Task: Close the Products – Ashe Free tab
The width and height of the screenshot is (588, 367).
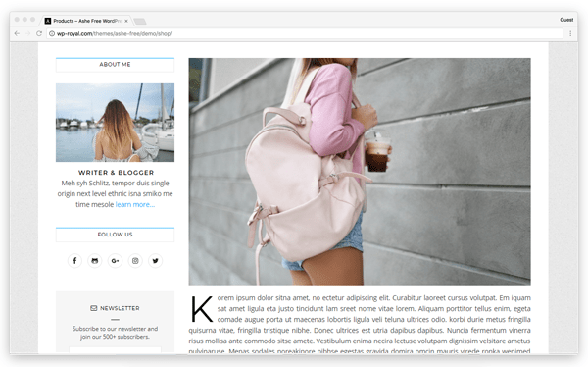Action: (126, 21)
